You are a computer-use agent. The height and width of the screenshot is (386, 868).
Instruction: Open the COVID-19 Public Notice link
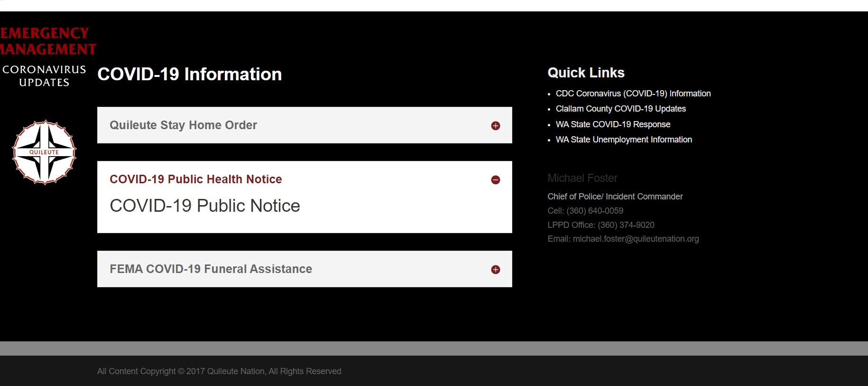pyautogui.click(x=204, y=206)
